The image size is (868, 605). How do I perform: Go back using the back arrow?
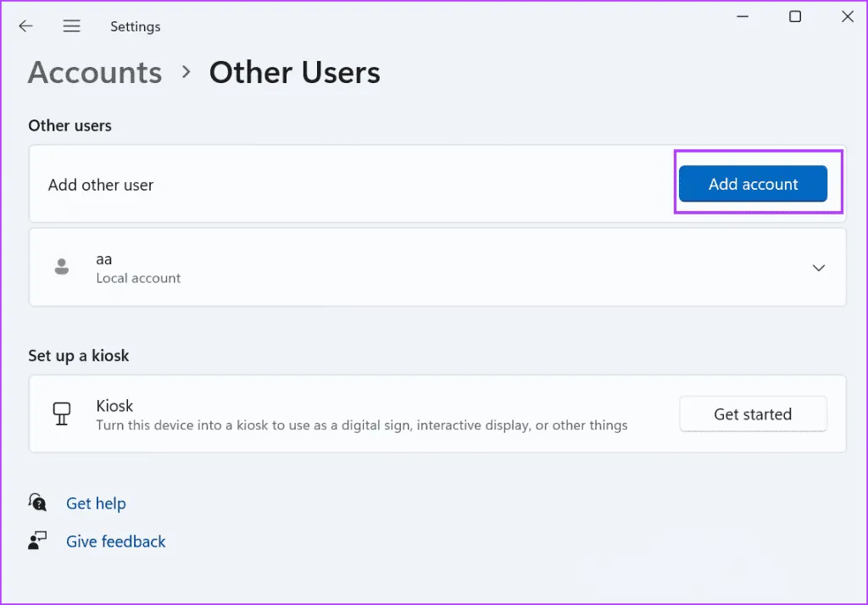[25, 26]
